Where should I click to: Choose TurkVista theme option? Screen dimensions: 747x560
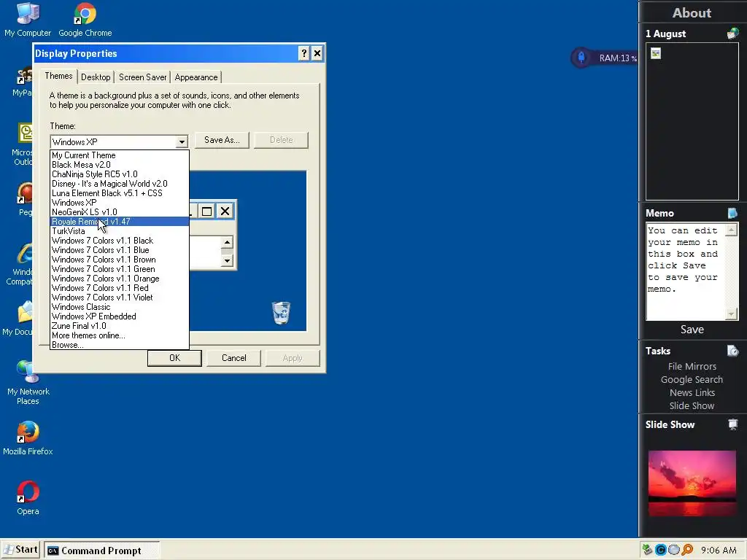[120, 231]
